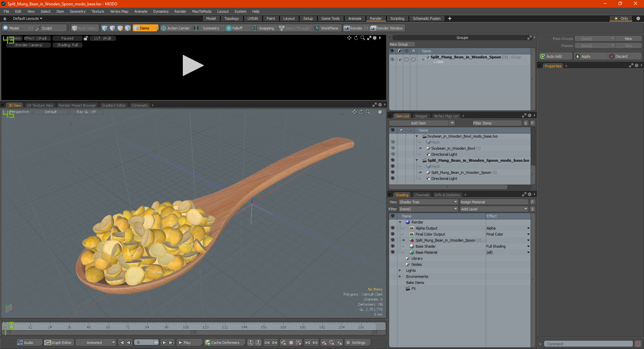
Task: Toggle visibility of Base Shader layer
Action: [x=392, y=246]
